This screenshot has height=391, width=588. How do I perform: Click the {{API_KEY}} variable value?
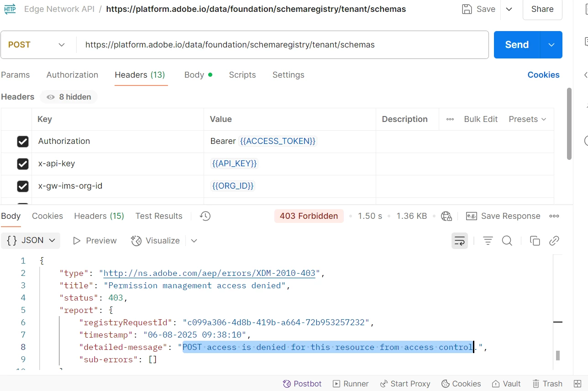[234, 164]
